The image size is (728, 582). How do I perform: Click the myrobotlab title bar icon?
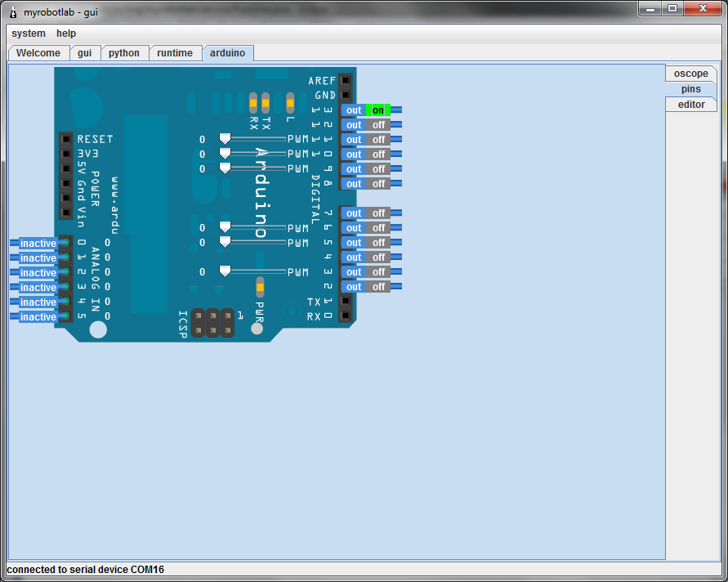[13, 12]
